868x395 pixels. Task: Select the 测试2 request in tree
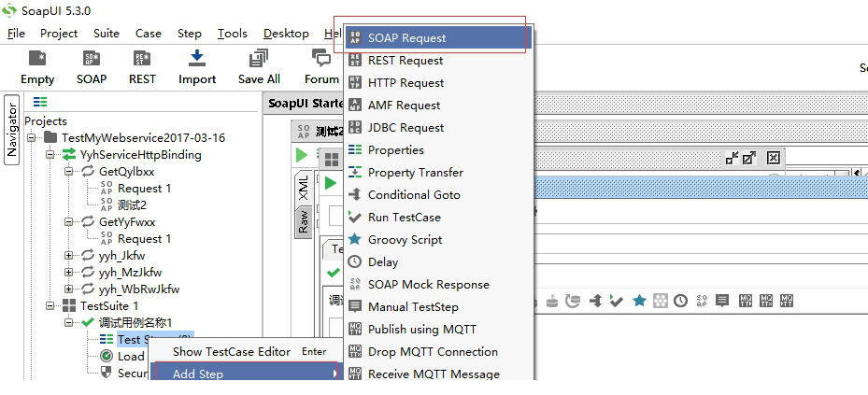click(x=132, y=205)
